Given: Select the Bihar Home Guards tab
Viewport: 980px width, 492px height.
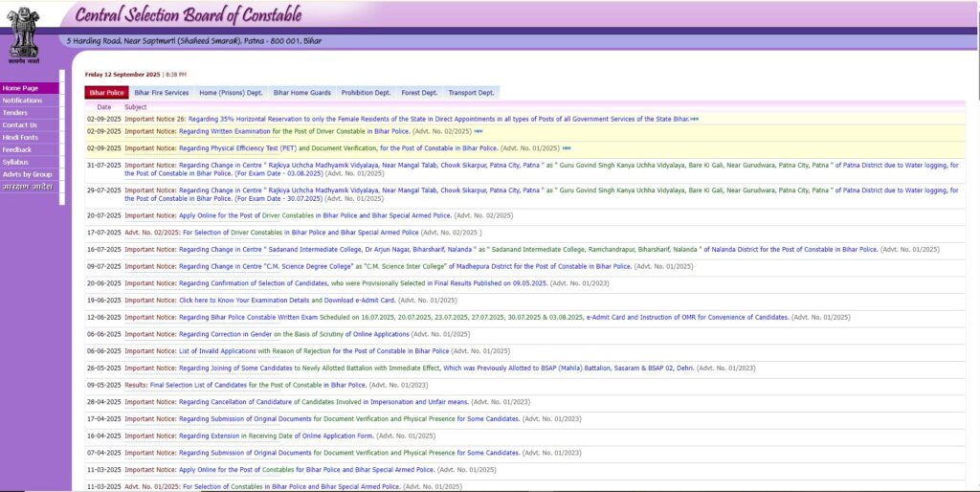Looking at the screenshot, I should pyautogui.click(x=301, y=93).
